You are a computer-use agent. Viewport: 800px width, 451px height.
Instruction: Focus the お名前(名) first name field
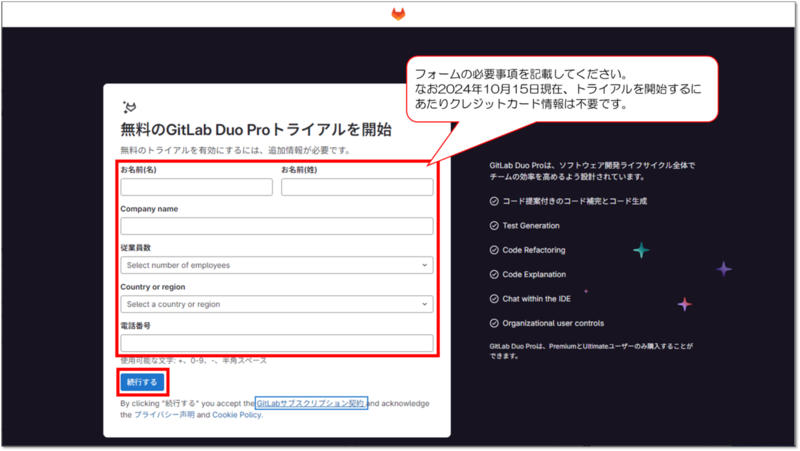pos(196,187)
